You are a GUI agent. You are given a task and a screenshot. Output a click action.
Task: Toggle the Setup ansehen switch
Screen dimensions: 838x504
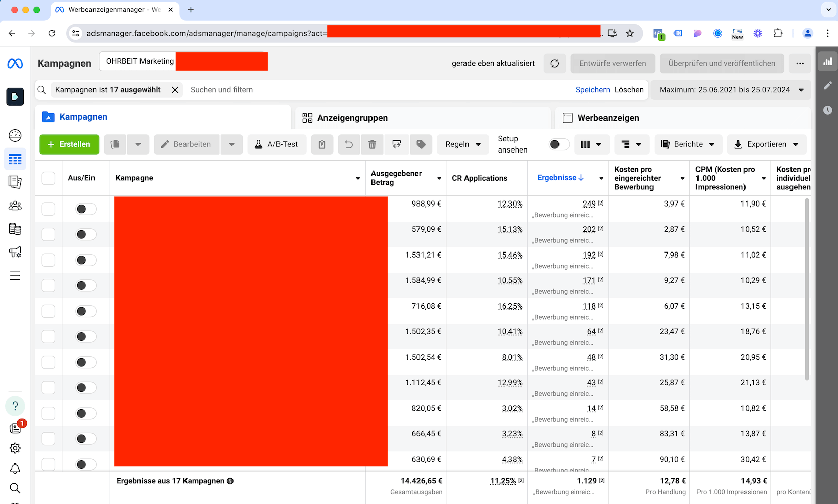point(558,144)
